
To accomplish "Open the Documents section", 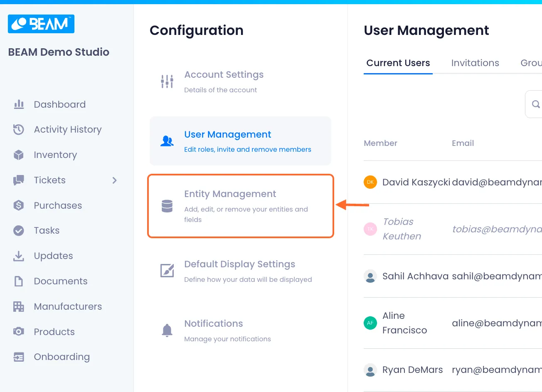I will point(61,281).
